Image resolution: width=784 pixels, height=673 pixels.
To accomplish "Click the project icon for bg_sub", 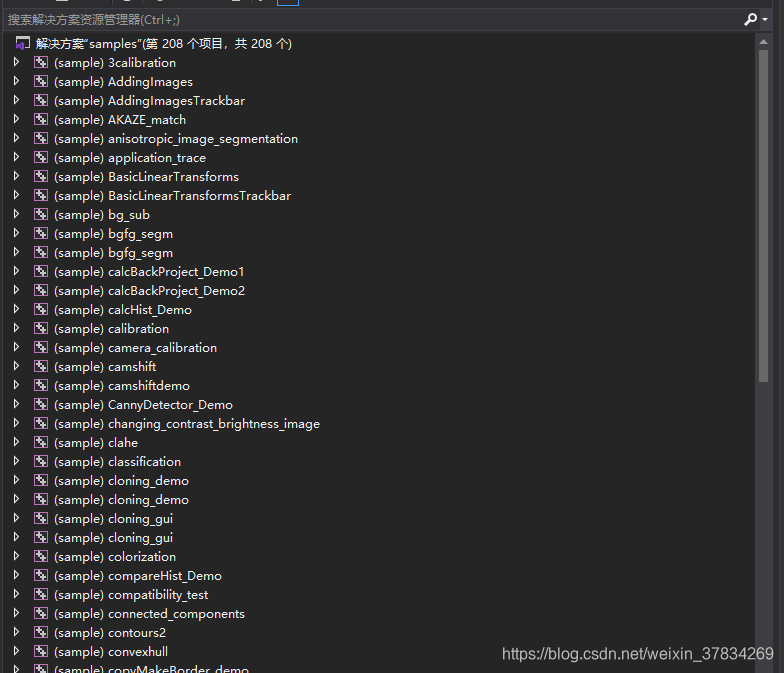I will (41, 214).
